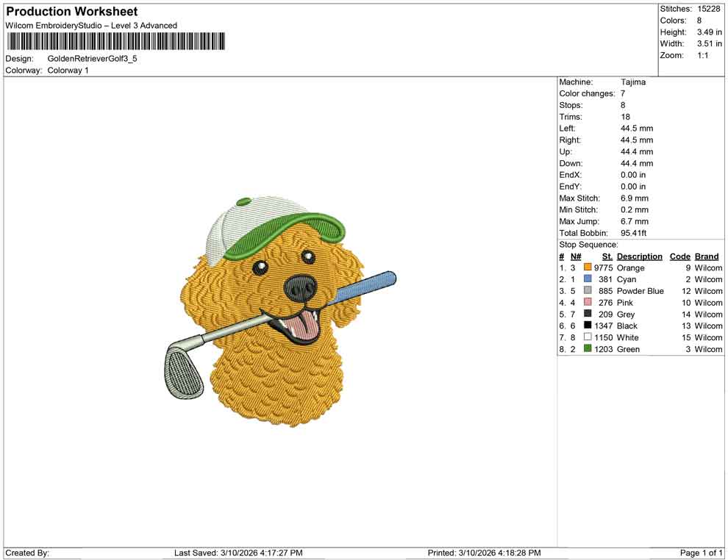Click the Colorway 1 label
728x560 pixels.
point(68,71)
